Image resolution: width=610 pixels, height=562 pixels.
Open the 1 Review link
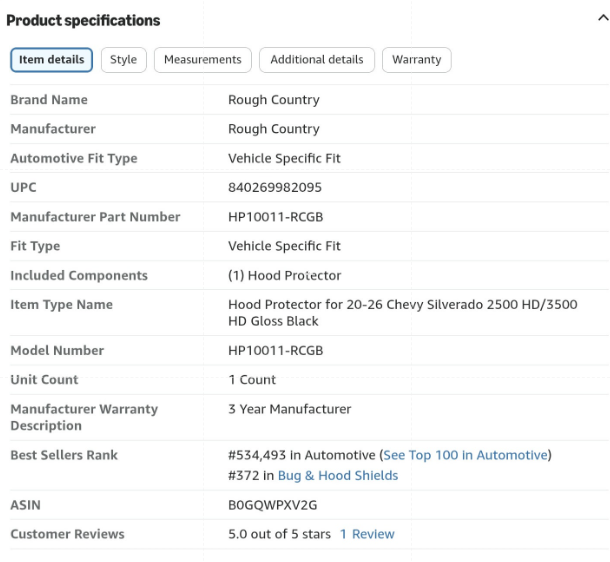coord(367,534)
